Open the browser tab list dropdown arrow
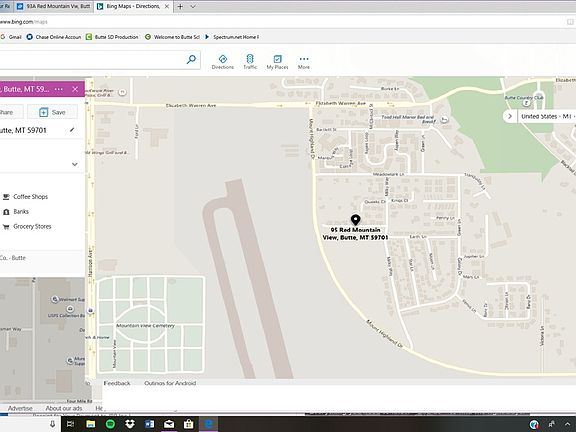The height and width of the screenshot is (432, 576). (x=193, y=7)
